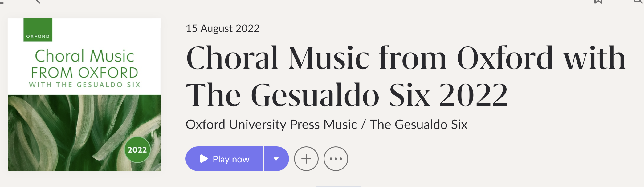Open the dropdown arrow beside Play now
Image resolution: width=644 pixels, height=187 pixels.
click(276, 159)
